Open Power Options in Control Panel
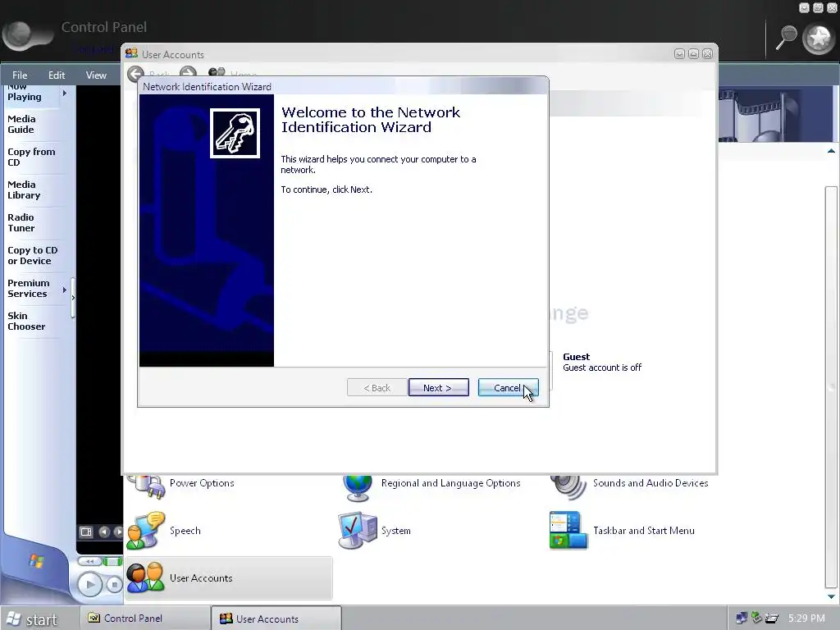This screenshot has width=840, height=630. click(182, 483)
